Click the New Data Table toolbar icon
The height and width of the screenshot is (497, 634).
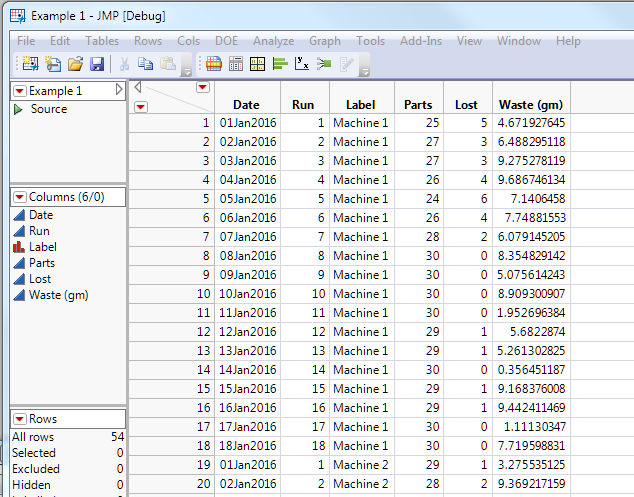[29, 64]
